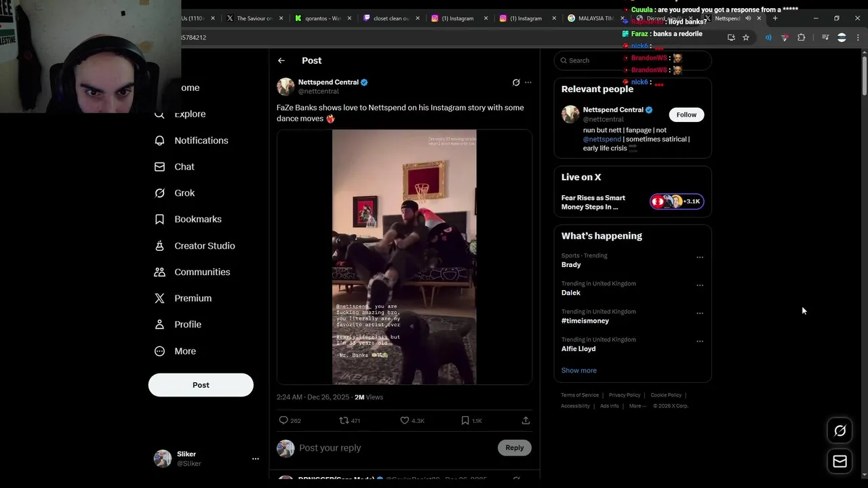The image size is (868, 488).
Task: Click the share post icon
Action: tap(526, 420)
